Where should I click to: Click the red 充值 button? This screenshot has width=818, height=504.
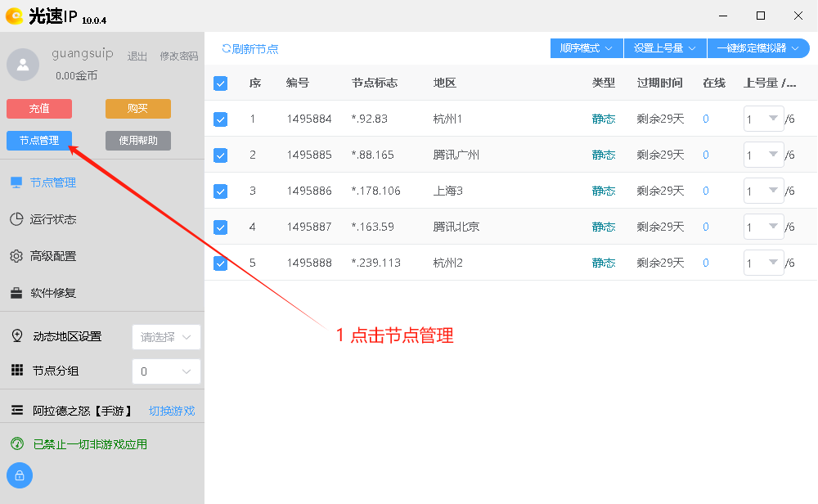39,109
